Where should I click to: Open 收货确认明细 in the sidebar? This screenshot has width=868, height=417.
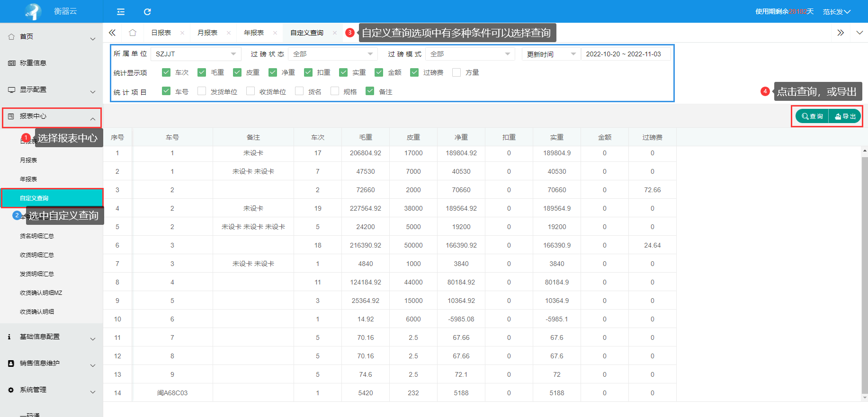click(x=37, y=312)
